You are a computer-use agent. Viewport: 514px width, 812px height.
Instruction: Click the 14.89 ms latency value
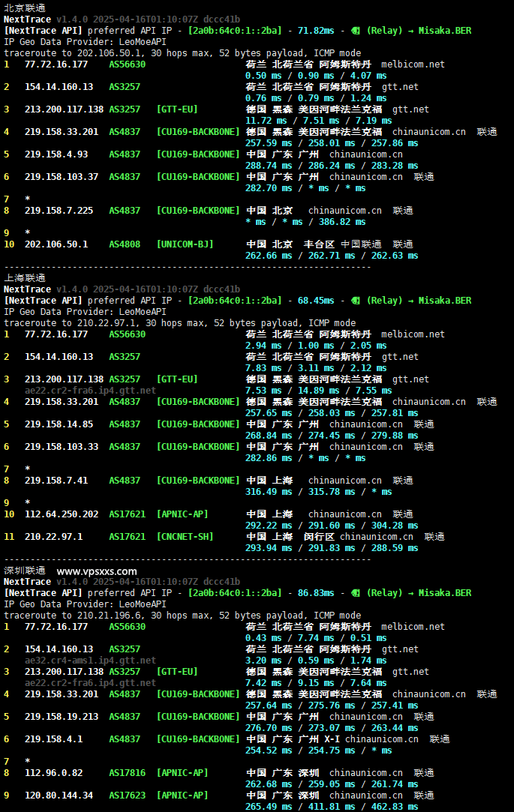318,391
